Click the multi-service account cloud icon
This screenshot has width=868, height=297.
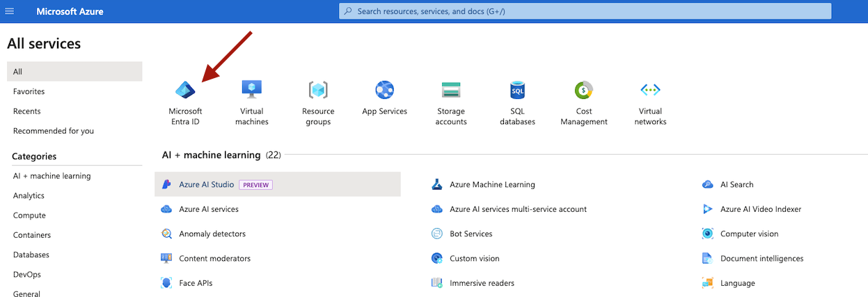pyautogui.click(x=437, y=209)
